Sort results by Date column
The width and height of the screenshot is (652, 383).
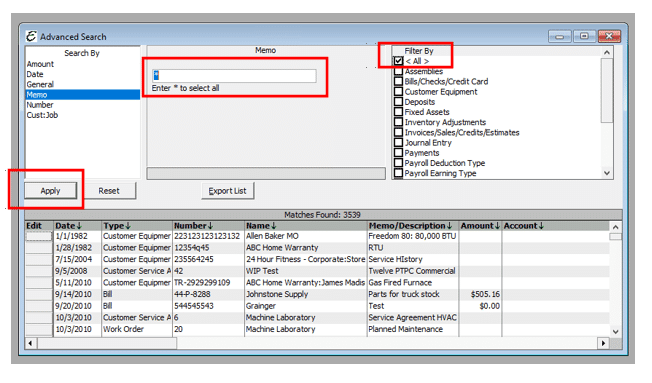point(78,226)
